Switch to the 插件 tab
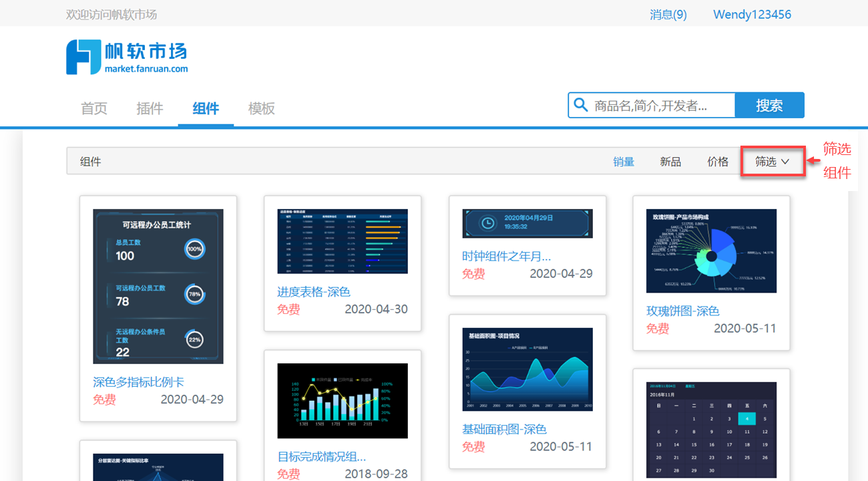Viewport: 868px width, 481px height. (150, 108)
